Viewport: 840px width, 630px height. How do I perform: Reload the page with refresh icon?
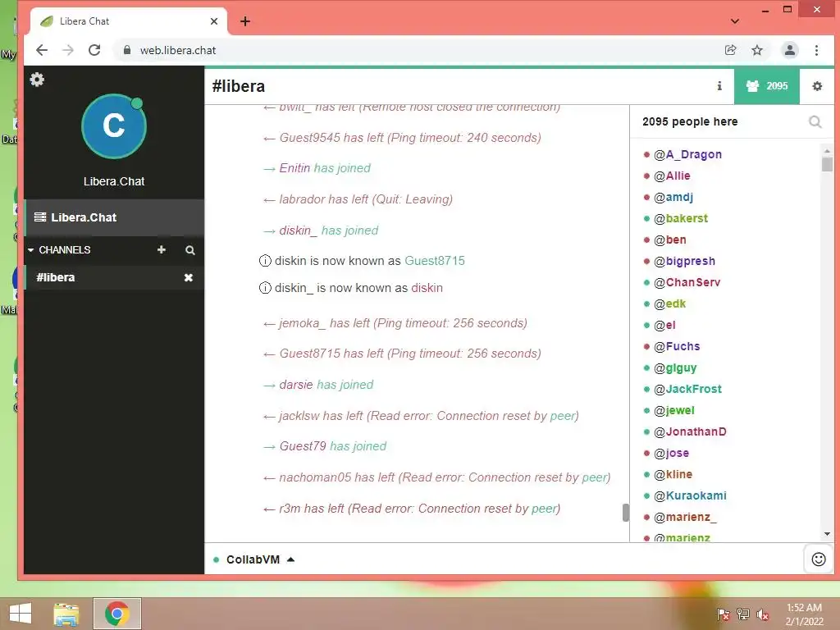click(x=95, y=50)
